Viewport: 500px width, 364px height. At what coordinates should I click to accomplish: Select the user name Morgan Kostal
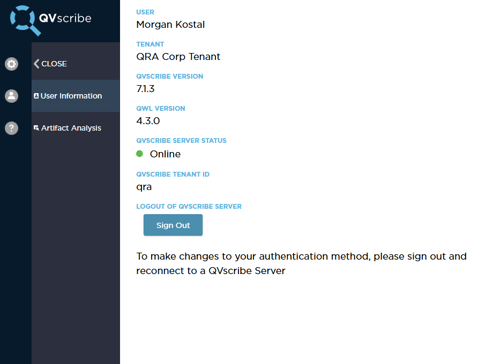(170, 25)
